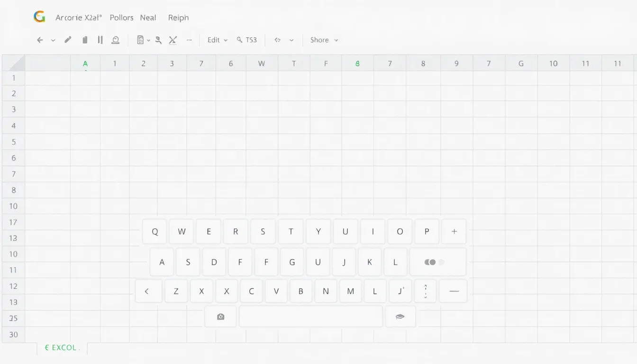The height and width of the screenshot is (364, 637).
Task: Click the camera key on the keyboard
Action: tap(220, 317)
